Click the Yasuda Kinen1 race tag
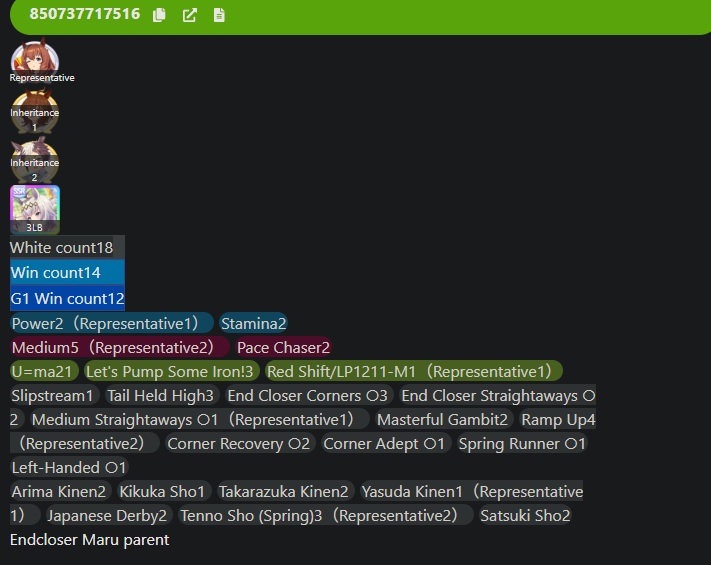711x565 pixels. (472, 492)
